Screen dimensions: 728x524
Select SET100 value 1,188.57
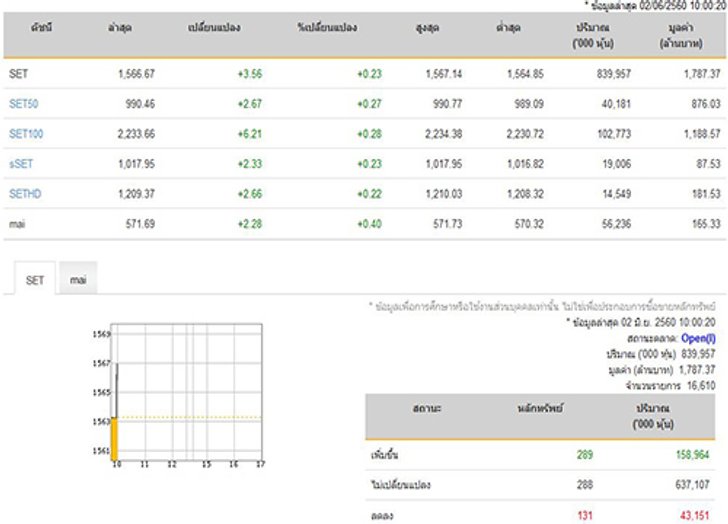coord(702,134)
